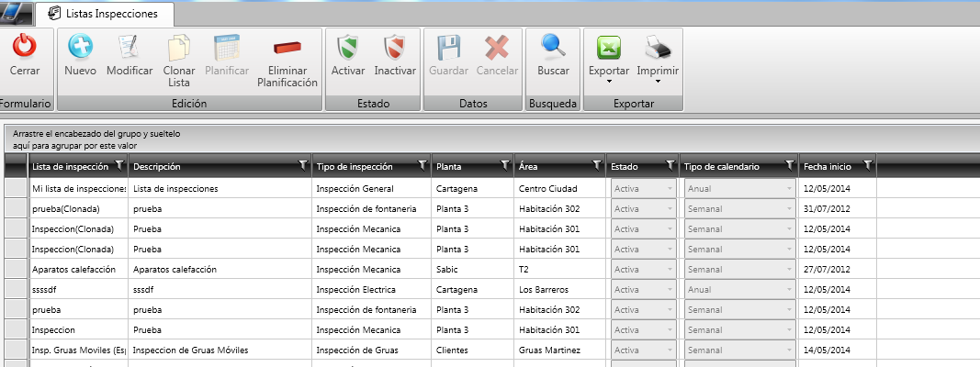Open filter for Descripción column
Viewport: 980px width, 367px height.
(303, 166)
